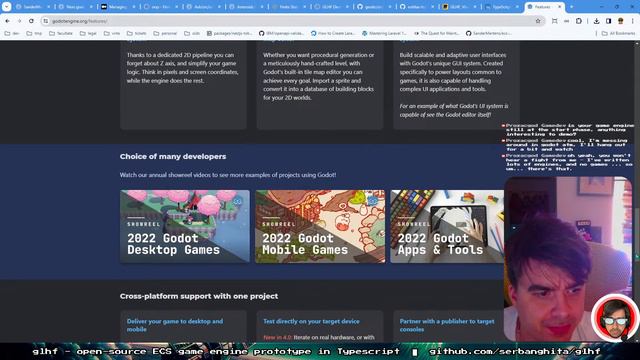Switch to the first GitHub godot tab
This screenshot has width=640, height=360.
(373, 7)
